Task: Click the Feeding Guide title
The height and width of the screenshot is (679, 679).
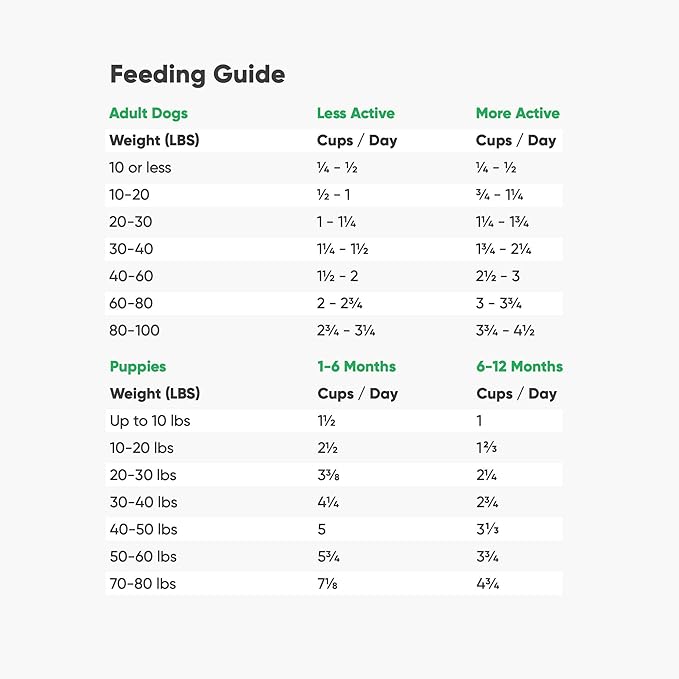Action: point(197,74)
